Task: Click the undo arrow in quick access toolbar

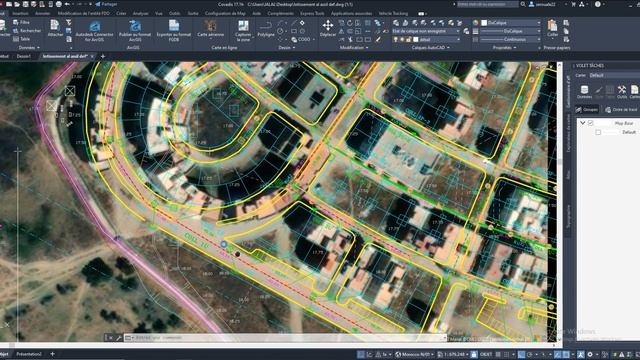Action: tap(67, 4)
